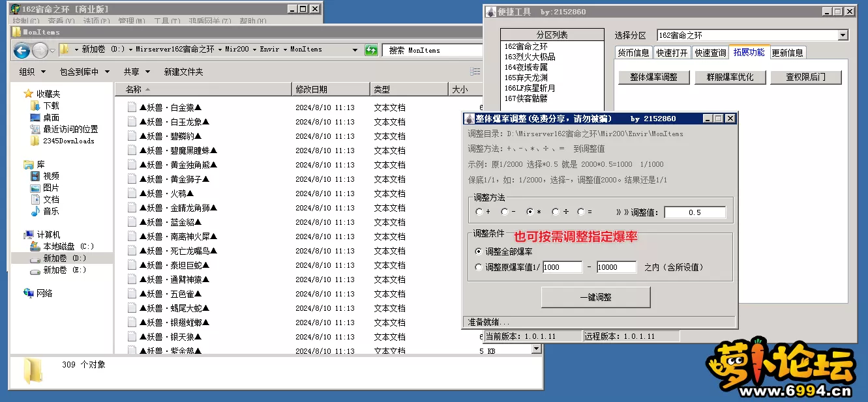Image resolution: width=868 pixels, height=402 pixels.
Task: Select the − adjustment method radio
Action: pos(504,212)
